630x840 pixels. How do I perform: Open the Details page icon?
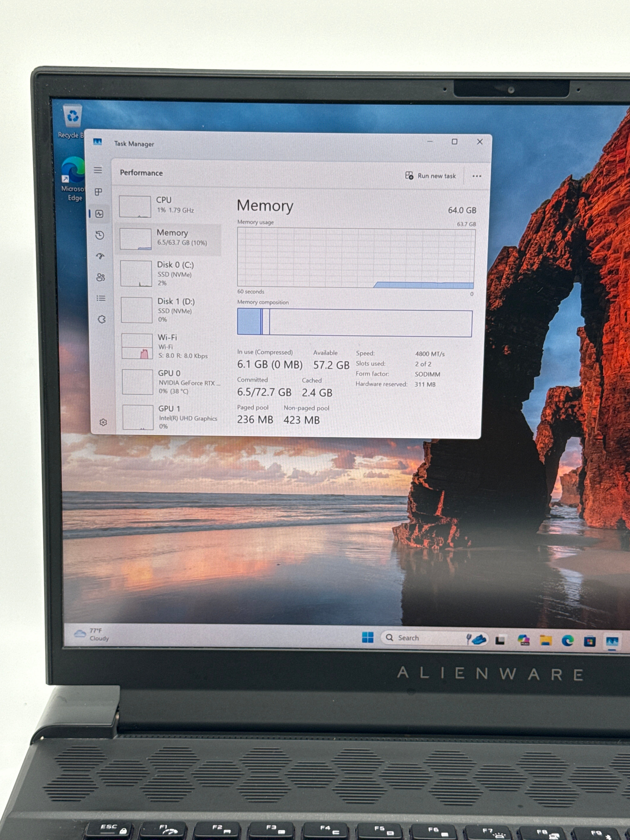[101, 298]
